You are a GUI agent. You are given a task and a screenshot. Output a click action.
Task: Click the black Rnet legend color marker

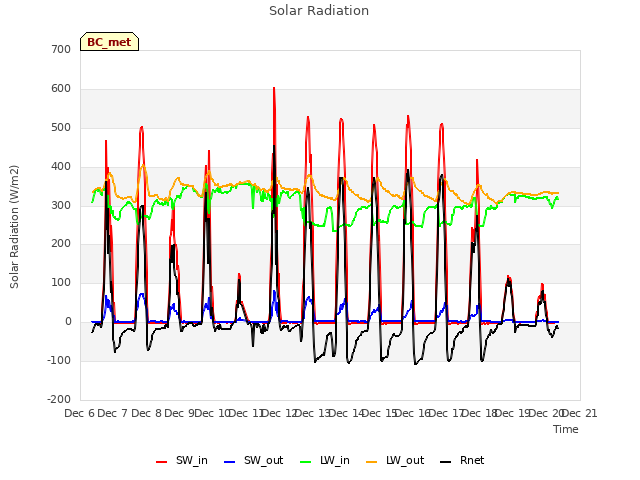[446, 462]
